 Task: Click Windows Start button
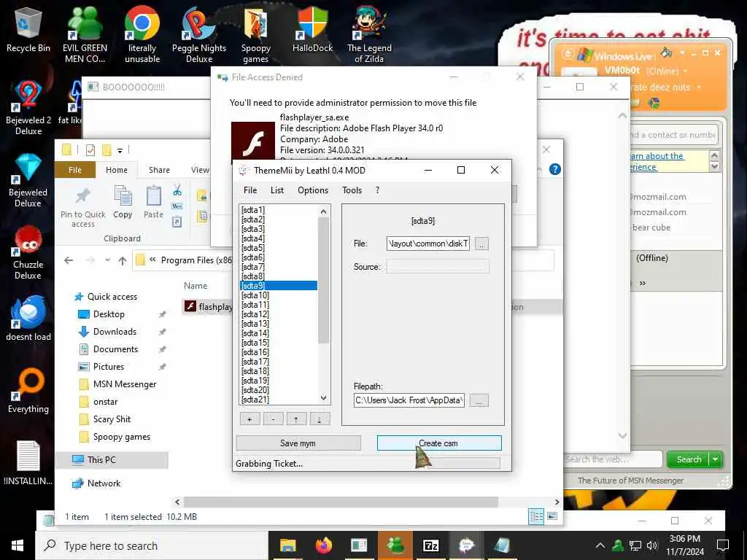[x=18, y=545]
